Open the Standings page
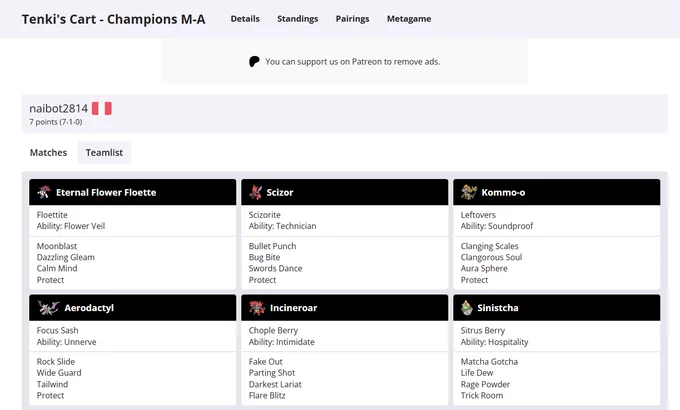680x410 pixels. [x=298, y=19]
